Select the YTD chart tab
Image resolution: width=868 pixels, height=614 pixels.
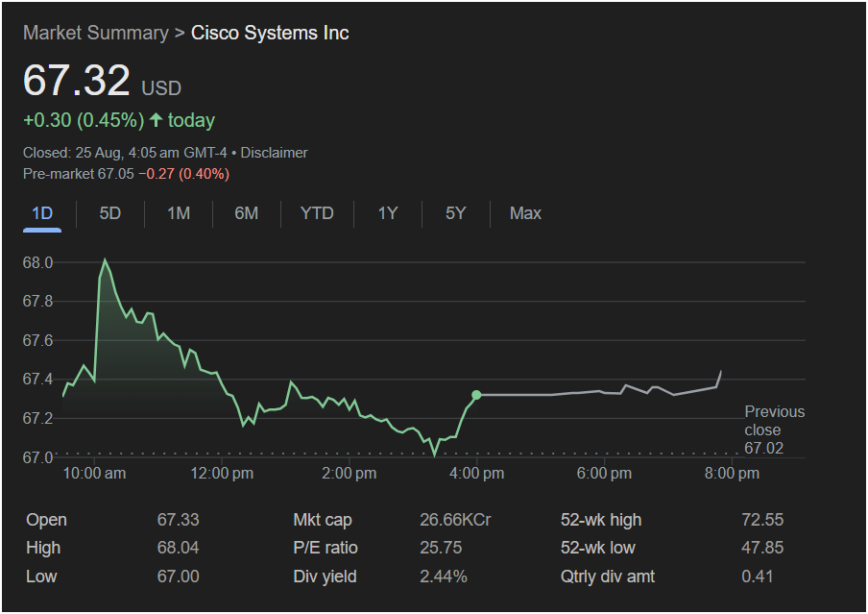317,213
